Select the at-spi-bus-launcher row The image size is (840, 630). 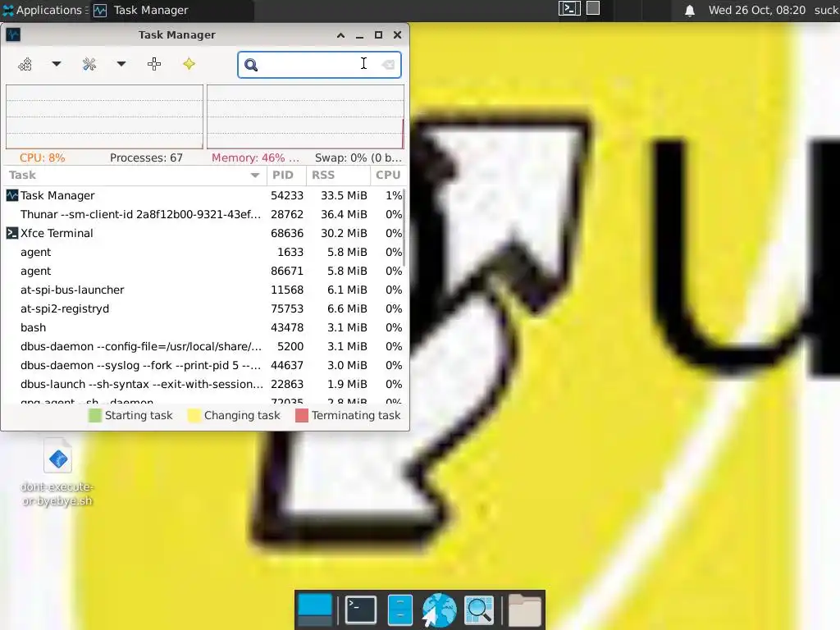coord(203,290)
